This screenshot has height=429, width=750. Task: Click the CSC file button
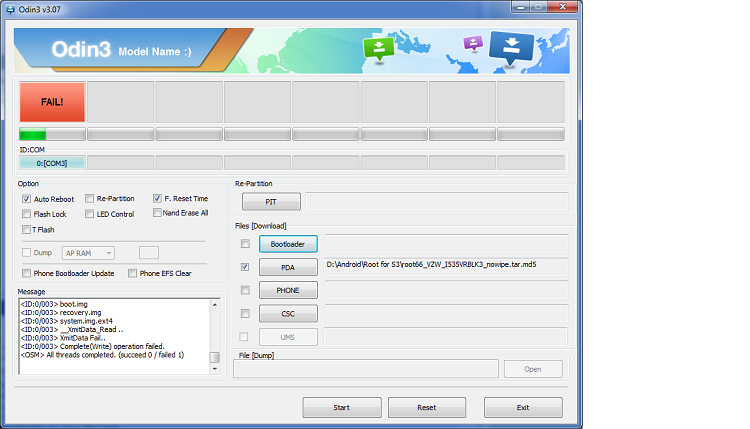pos(288,314)
